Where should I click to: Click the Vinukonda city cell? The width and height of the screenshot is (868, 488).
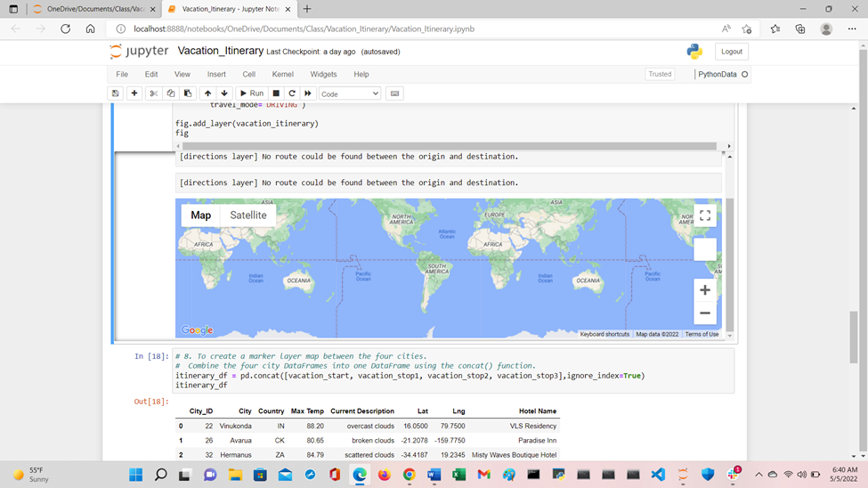[x=235, y=426]
